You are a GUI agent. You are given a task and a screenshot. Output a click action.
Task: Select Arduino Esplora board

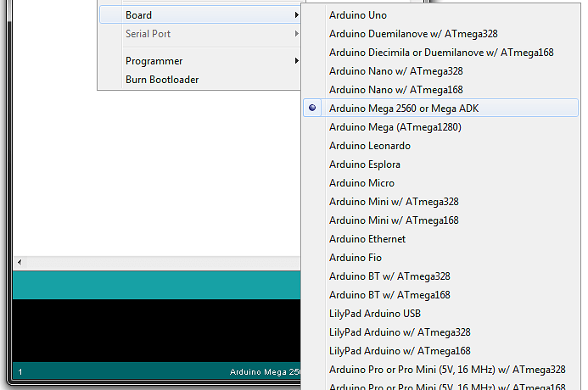[440, 164]
